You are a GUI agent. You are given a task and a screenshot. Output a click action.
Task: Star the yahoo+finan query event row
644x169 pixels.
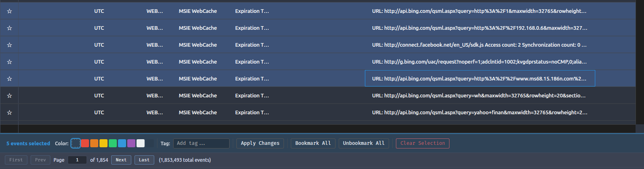click(9, 113)
